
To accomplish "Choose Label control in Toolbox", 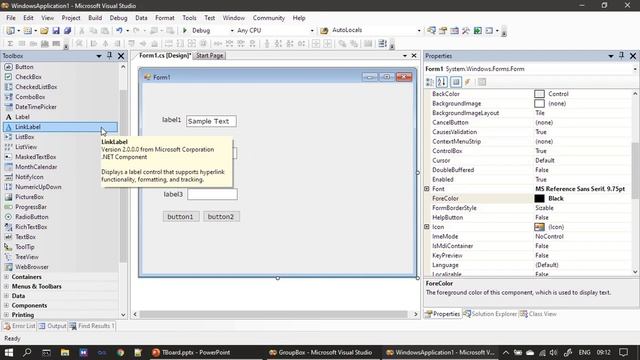I will [60, 117].
